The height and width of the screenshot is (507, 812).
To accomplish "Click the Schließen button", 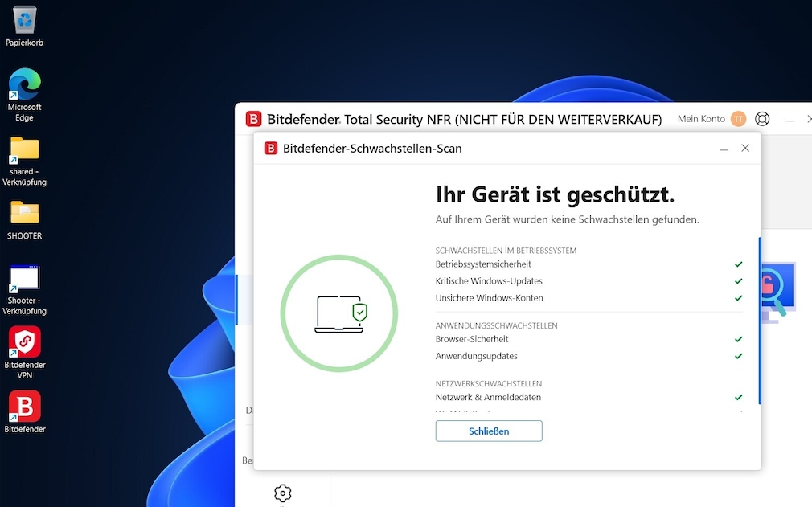I will click(x=488, y=431).
